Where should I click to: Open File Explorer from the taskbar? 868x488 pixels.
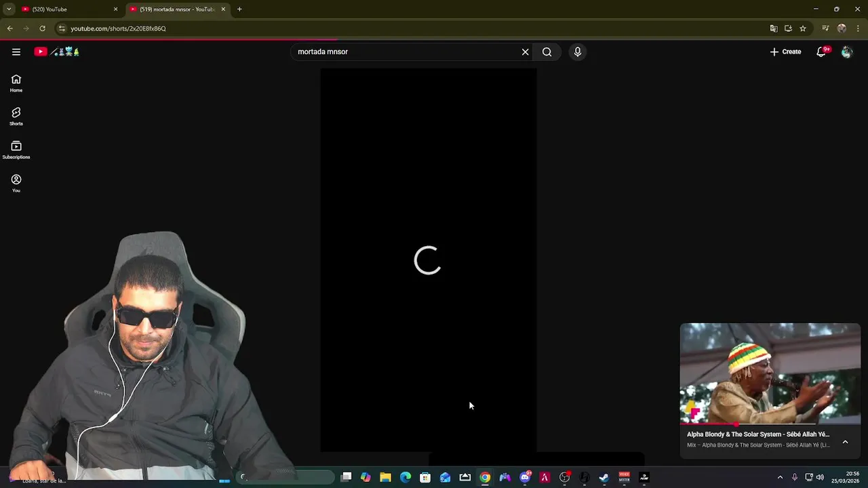tap(386, 477)
